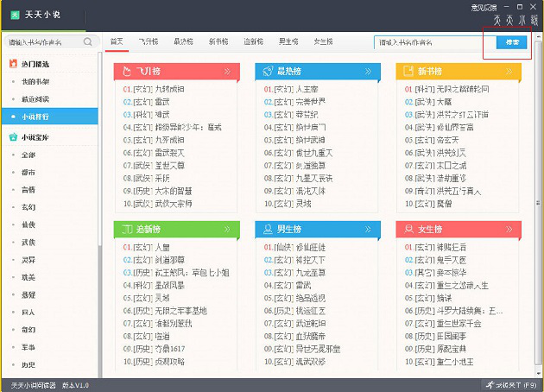Click the 热门精选 orange section icon
Viewport: 544px width, 392px height.
[x=13, y=64]
